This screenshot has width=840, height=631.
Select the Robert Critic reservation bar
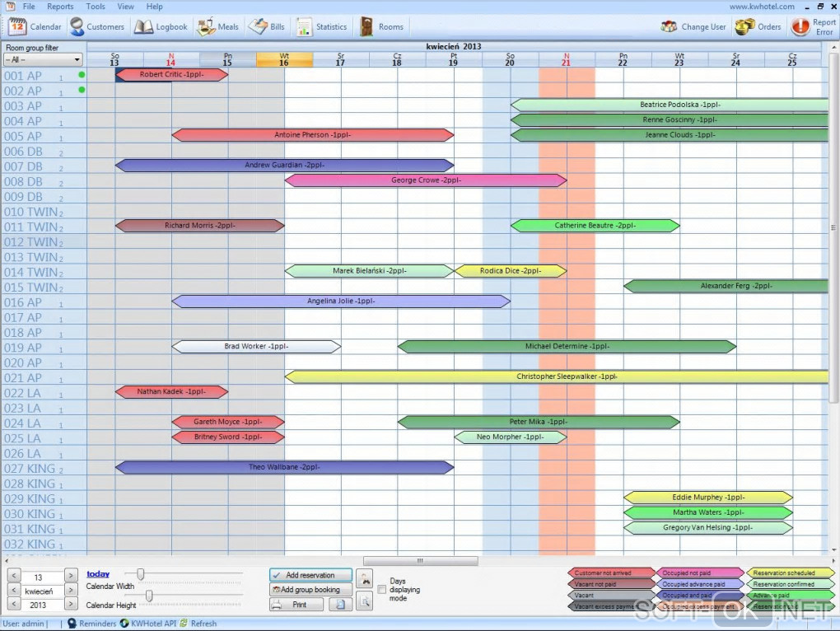tap(172, 74)
